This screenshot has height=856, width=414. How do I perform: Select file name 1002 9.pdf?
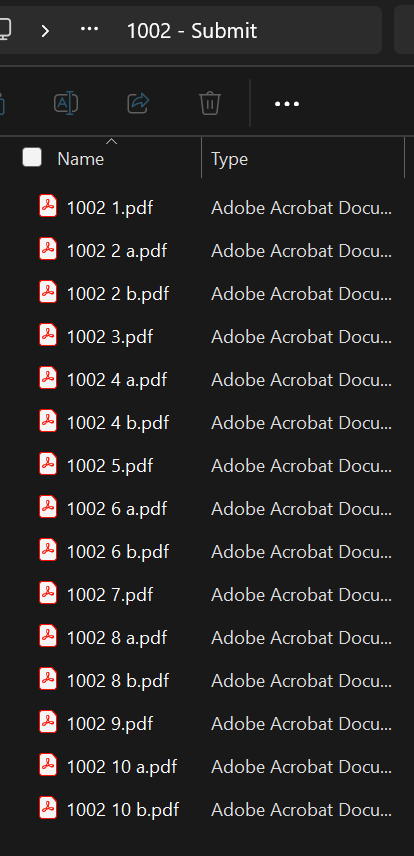click(110, 724)
